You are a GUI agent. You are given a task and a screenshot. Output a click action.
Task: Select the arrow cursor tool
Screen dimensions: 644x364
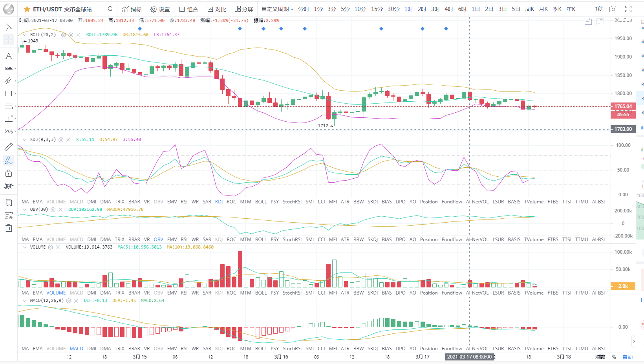pyautogui.click(x=8, y=27)
